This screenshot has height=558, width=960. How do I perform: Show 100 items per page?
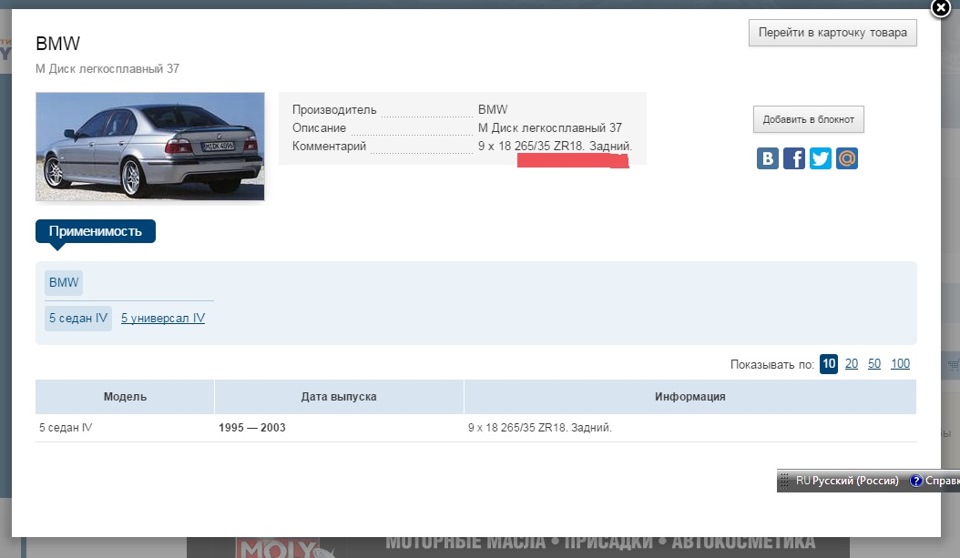[900, 364]
